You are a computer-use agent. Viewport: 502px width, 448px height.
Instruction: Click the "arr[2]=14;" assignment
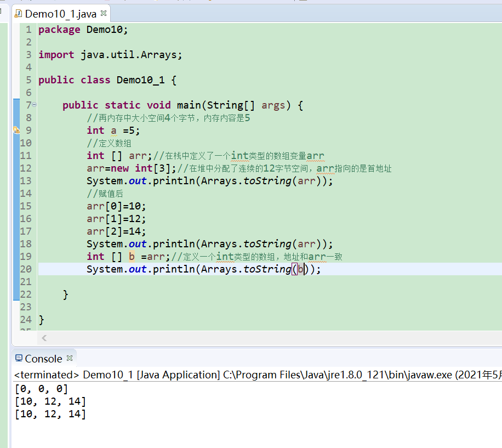[x=116, y=231]
